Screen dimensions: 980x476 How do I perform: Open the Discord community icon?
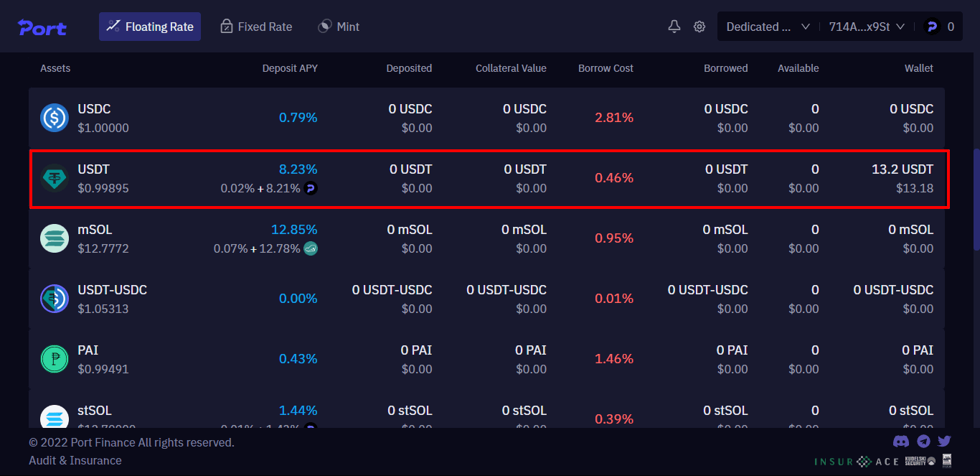[x=901, y=442]
